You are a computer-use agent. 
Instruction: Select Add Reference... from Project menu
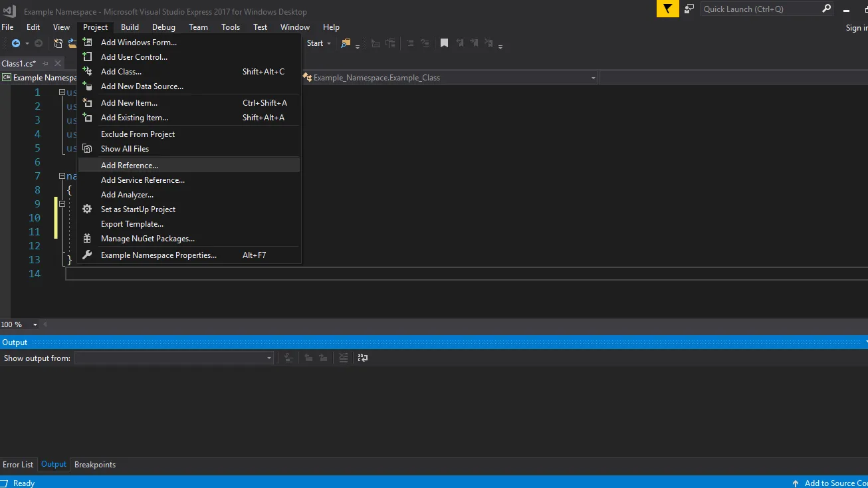point(189,165)
